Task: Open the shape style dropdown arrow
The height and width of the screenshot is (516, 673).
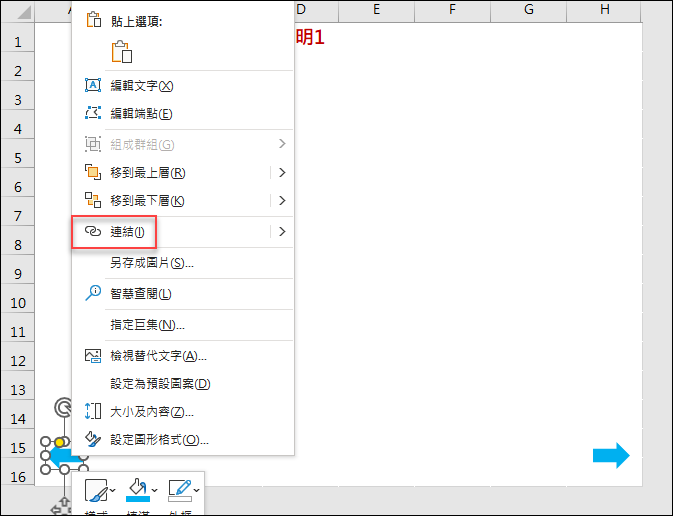Action: [x=112, y=490]
